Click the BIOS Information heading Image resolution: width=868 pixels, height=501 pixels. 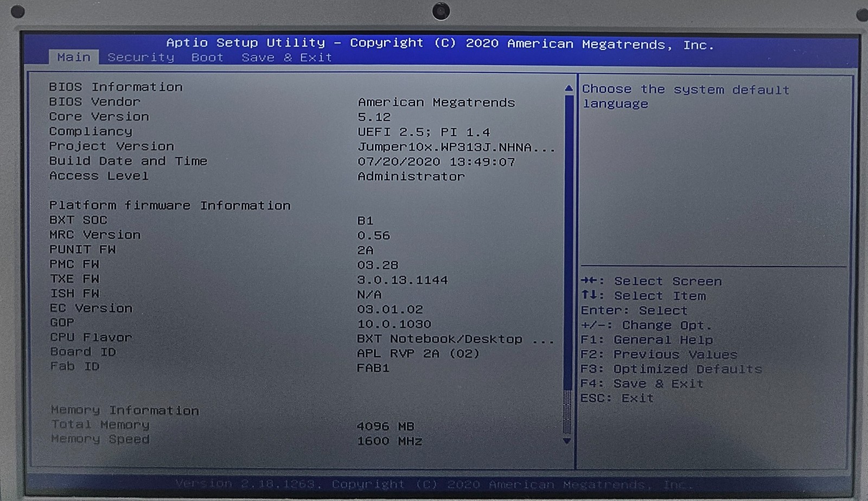pyautogui.click(x=116, y=87)
